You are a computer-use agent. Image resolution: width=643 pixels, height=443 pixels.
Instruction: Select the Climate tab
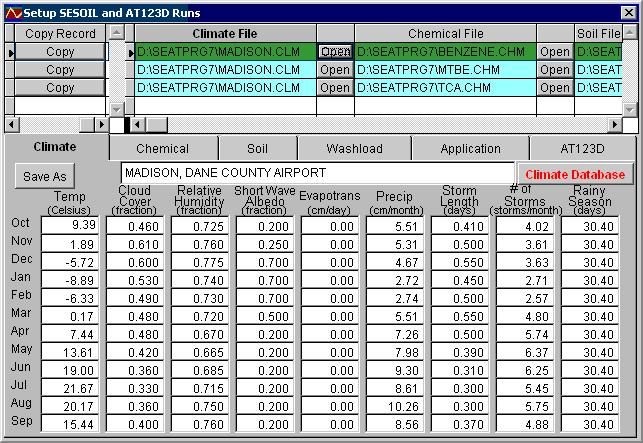point(55,147)
